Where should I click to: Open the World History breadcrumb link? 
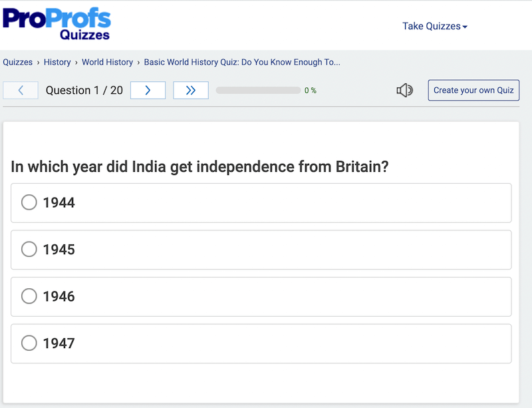(x=107, y=62)
